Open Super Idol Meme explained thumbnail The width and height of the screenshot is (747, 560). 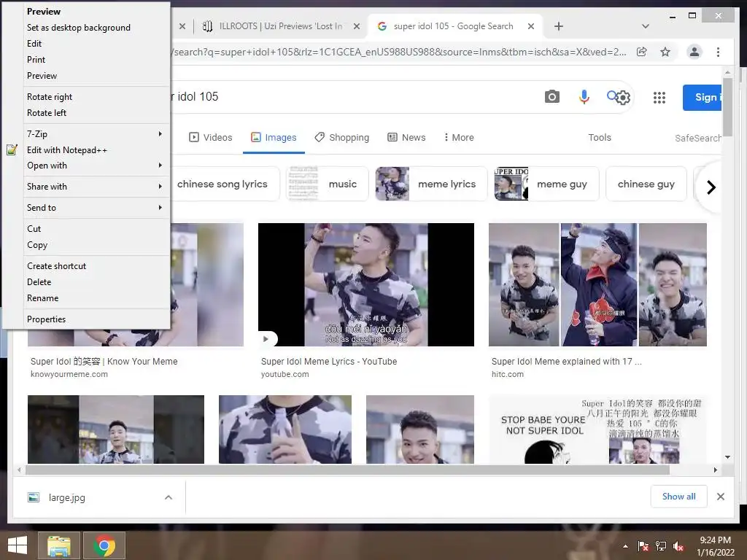[597, 285]
